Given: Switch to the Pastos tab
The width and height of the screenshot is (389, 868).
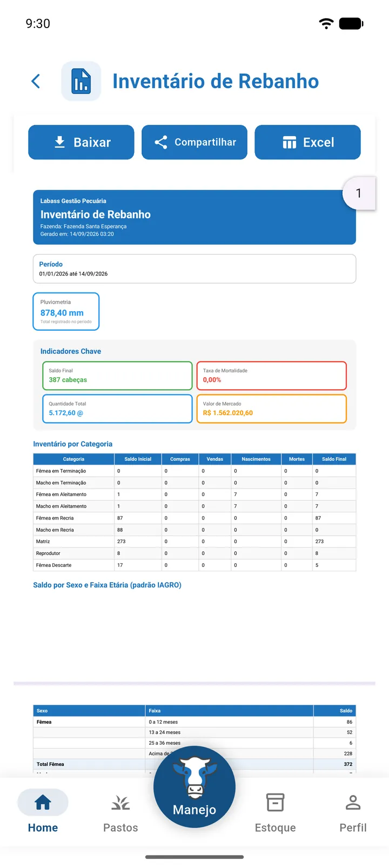Looking at the screenshot, I should [120, 811].
